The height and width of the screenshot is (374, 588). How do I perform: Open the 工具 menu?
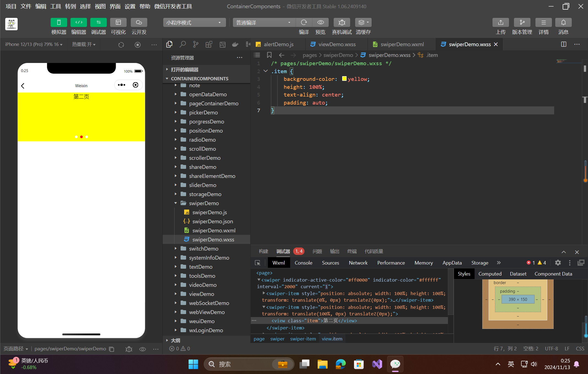56,6
